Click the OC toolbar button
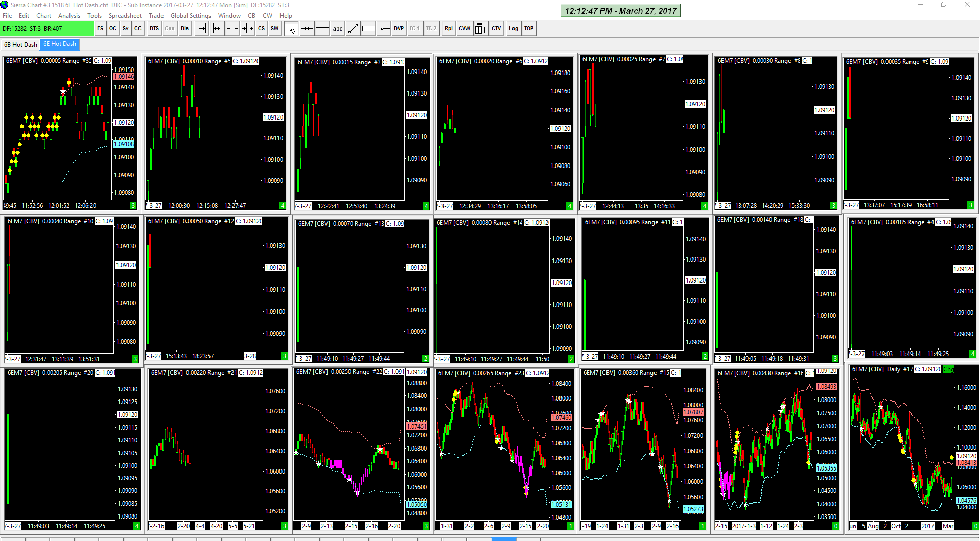The image size is (980, 541). pos(113,29)
